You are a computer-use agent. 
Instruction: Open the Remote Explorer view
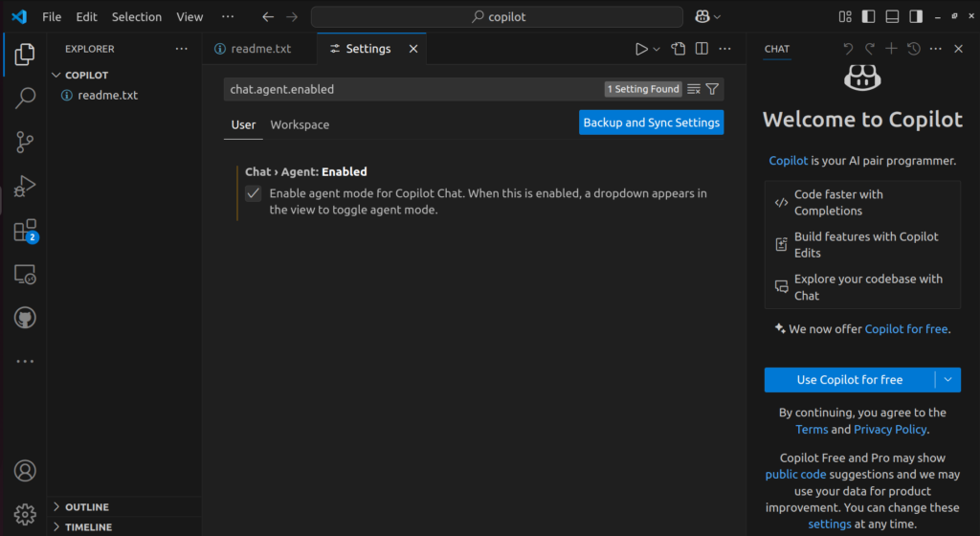(24, 275)
